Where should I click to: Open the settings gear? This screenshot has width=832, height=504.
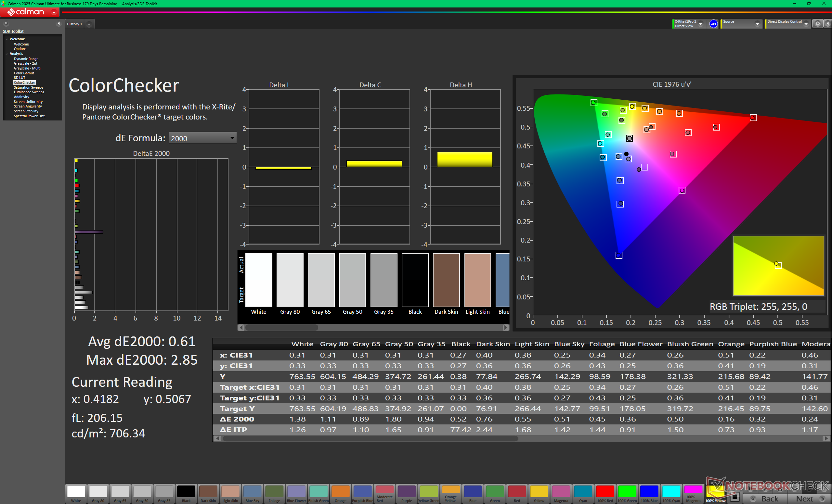point(817,24)
